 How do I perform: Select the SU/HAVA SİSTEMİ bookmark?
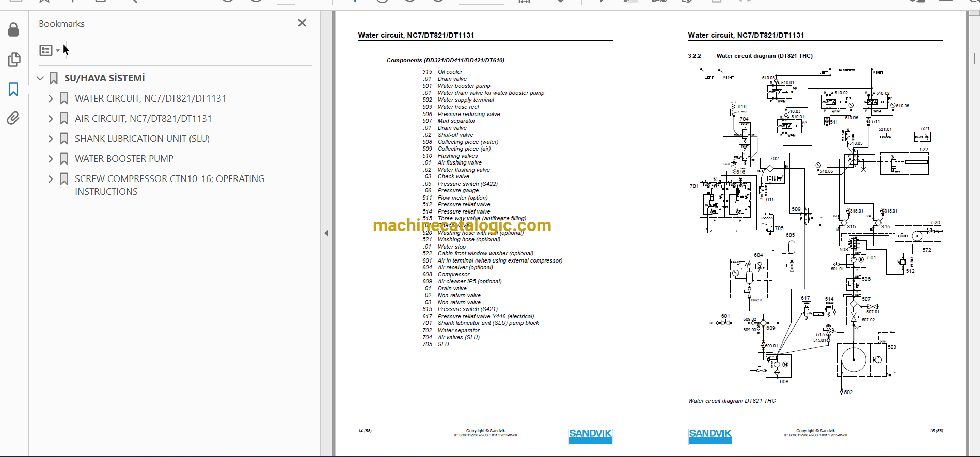coord(104,78)
